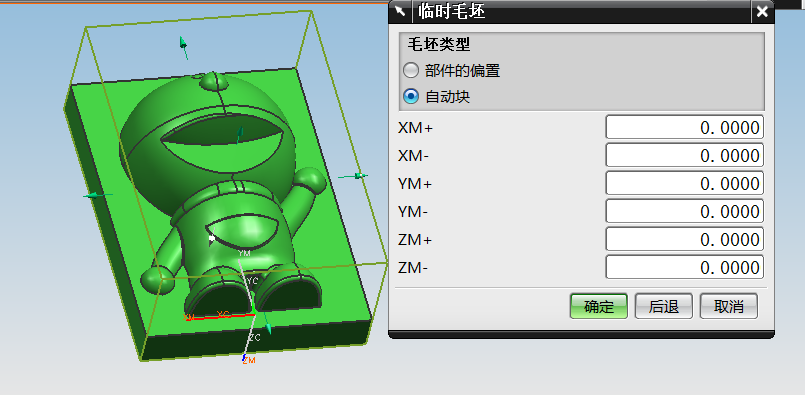805x395 pixels.
Task: Click the 临时毛坯 dialog title text
Action: pyautogui.click(x=452, y=11)
